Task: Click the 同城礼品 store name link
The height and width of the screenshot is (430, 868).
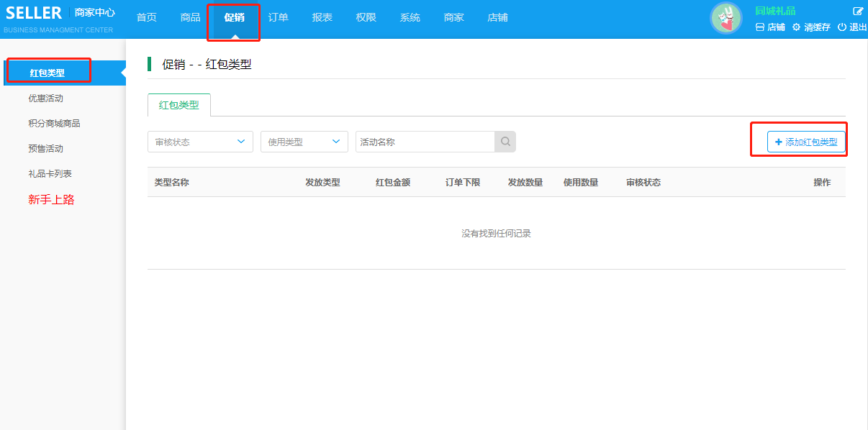Action: pyautogui.click(x=775, y=11)
